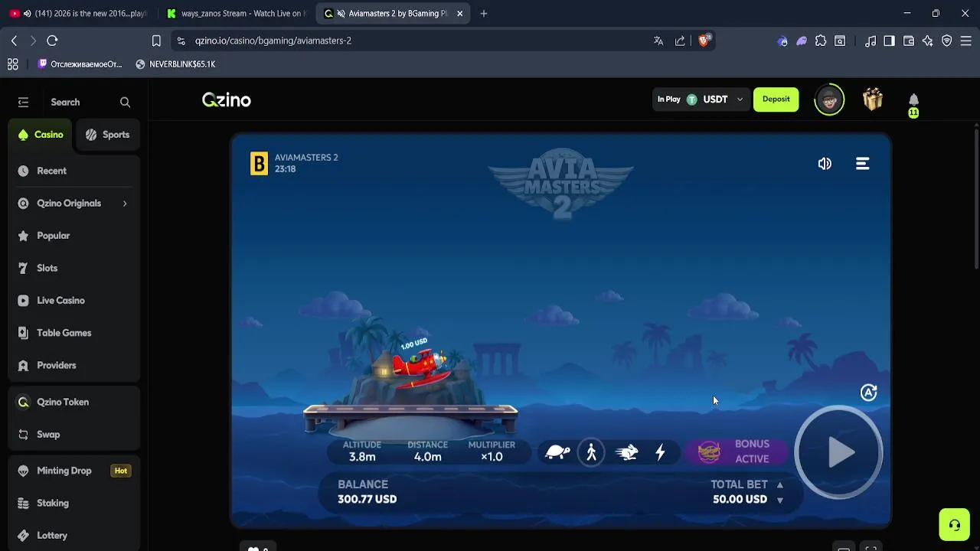Viewport: 980px width, 551px height.
Task: Enable autoplay with the circular A icon
Action: (868, 393)
